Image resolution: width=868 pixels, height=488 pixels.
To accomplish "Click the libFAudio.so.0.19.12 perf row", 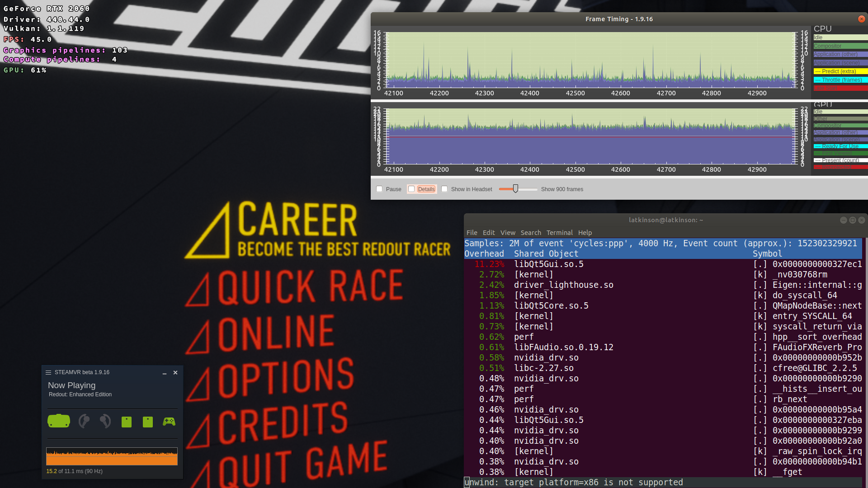I will pos(663,347).
